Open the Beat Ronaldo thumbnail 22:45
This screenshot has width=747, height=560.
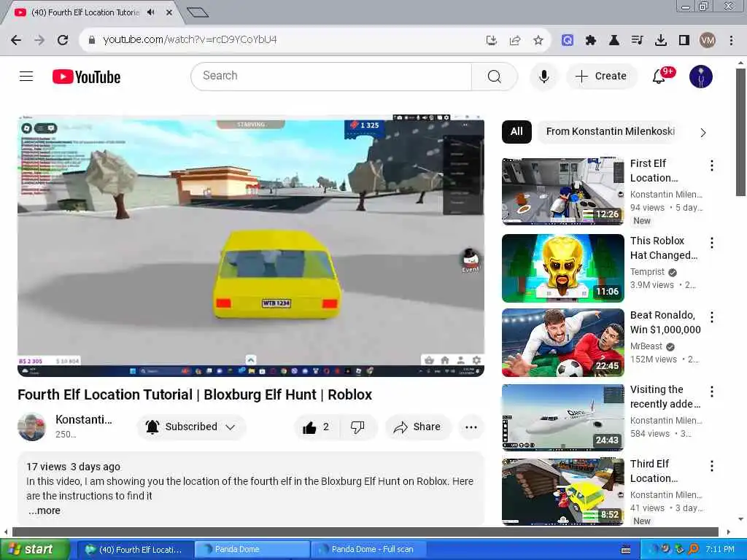coord(562,343)
